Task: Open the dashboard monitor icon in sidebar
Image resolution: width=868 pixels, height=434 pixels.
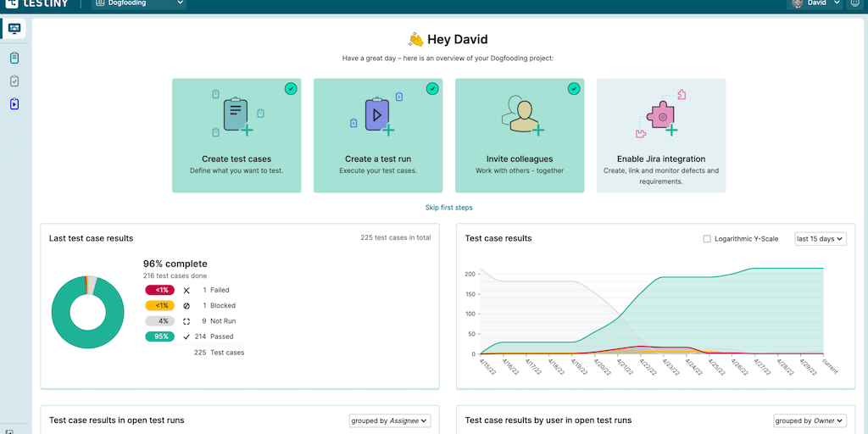Action: pos(14,29)
